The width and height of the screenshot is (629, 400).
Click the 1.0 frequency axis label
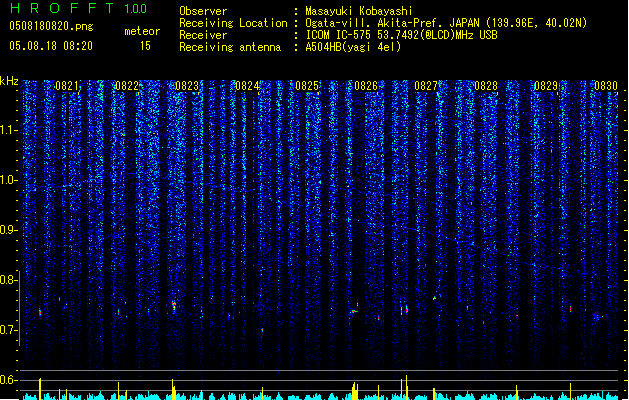point(9,180)
